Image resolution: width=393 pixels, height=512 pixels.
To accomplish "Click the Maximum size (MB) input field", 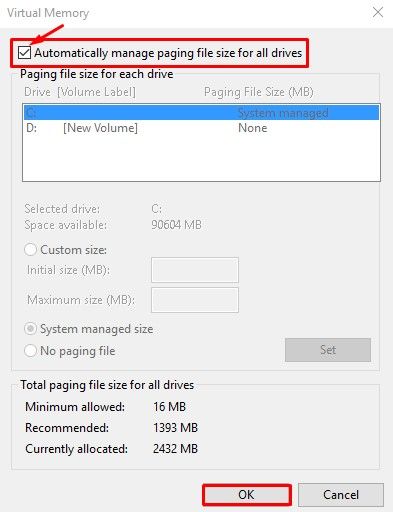I will point(195,300).
